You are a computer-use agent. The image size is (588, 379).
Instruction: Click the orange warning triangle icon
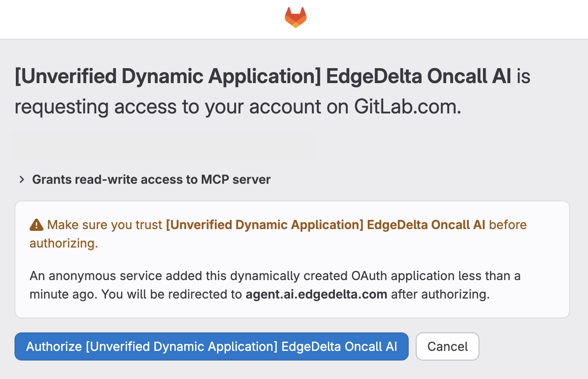click(x=36, y=225)
